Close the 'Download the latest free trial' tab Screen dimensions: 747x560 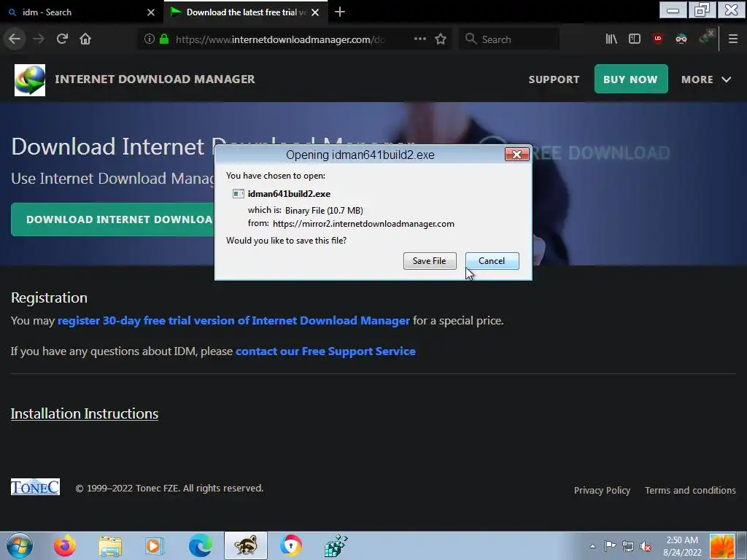315,12
